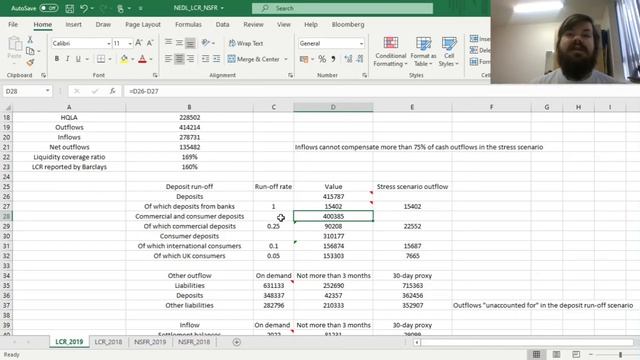The width and height of the screenshot is (640, 360).
Task: Open Name Box dropdown arrow
Action: pos(47,91)
